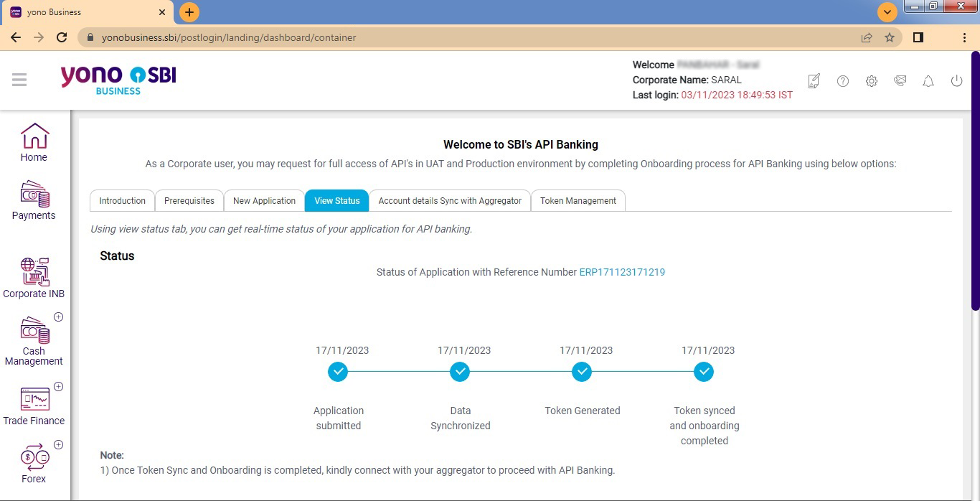Open the settings gear in header

[x=872, y=81]
